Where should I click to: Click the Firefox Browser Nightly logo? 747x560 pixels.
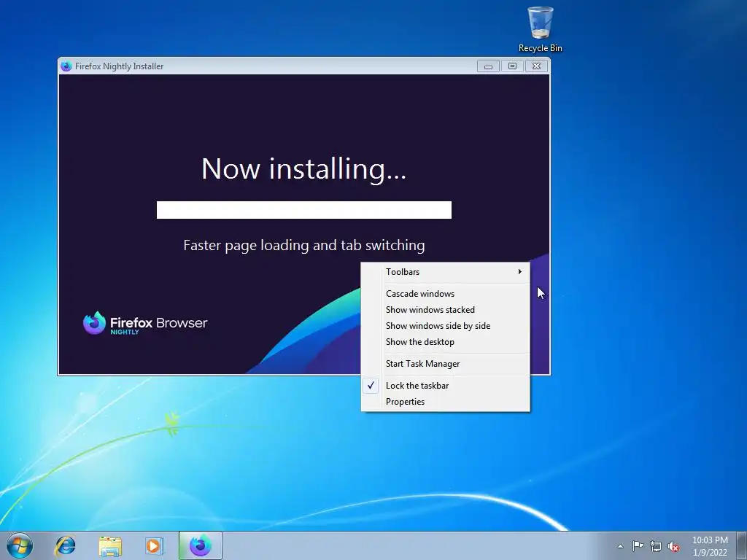[145, 323]
